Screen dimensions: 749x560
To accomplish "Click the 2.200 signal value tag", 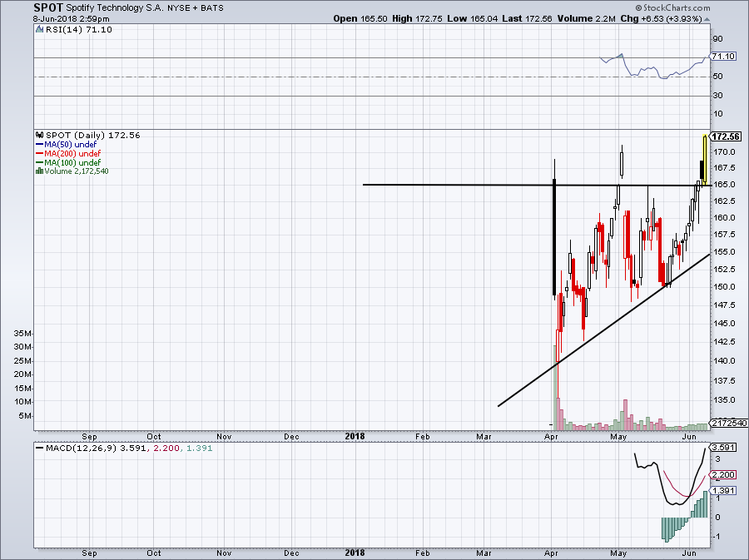I will click(724, 474).
